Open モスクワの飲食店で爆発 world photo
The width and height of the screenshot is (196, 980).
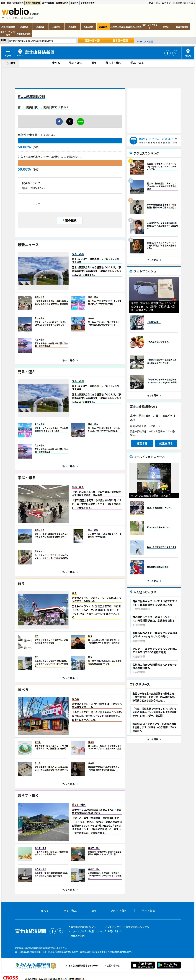coord(154,480)
